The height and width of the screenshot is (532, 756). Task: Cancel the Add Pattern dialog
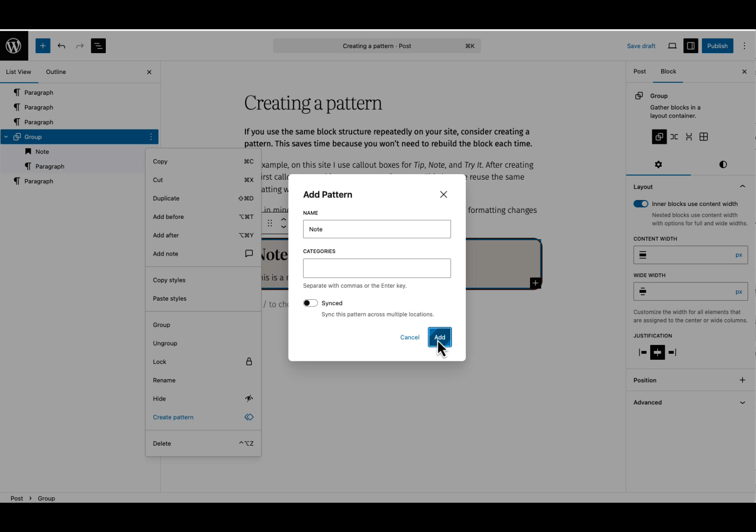[x=410, y=337]
